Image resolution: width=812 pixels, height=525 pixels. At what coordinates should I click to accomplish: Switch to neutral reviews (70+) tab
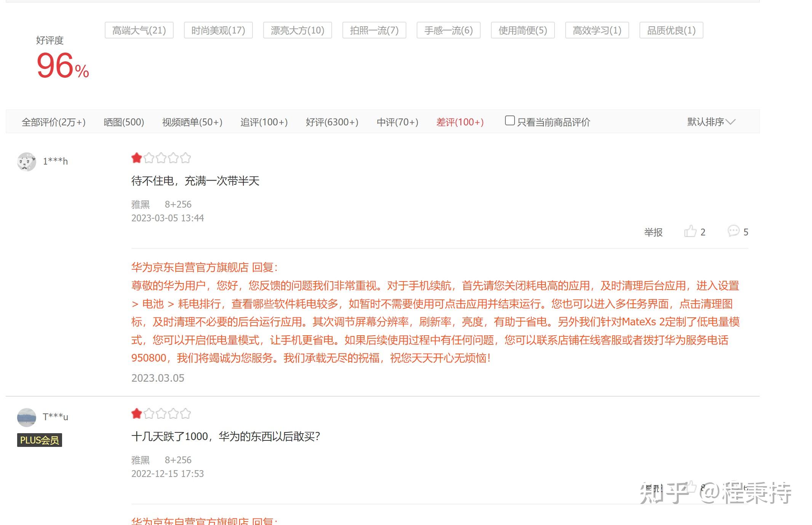coord(397,122)
